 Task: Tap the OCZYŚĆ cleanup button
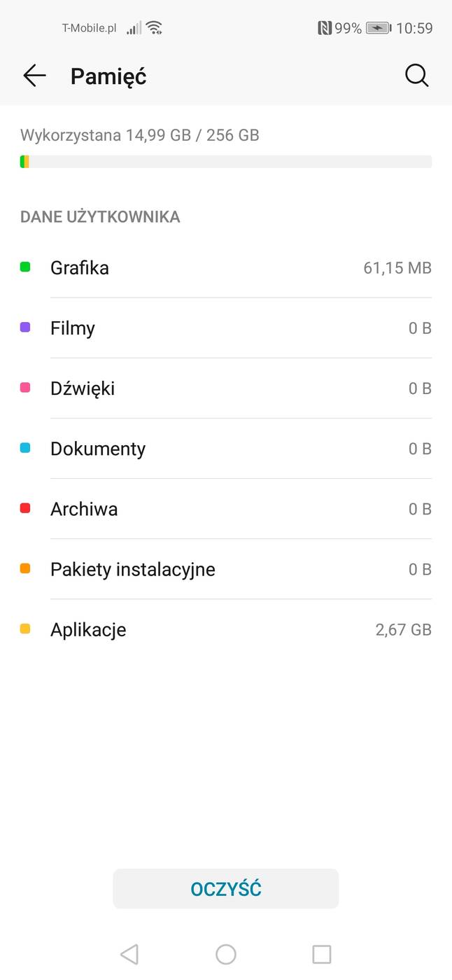point(225,888)
